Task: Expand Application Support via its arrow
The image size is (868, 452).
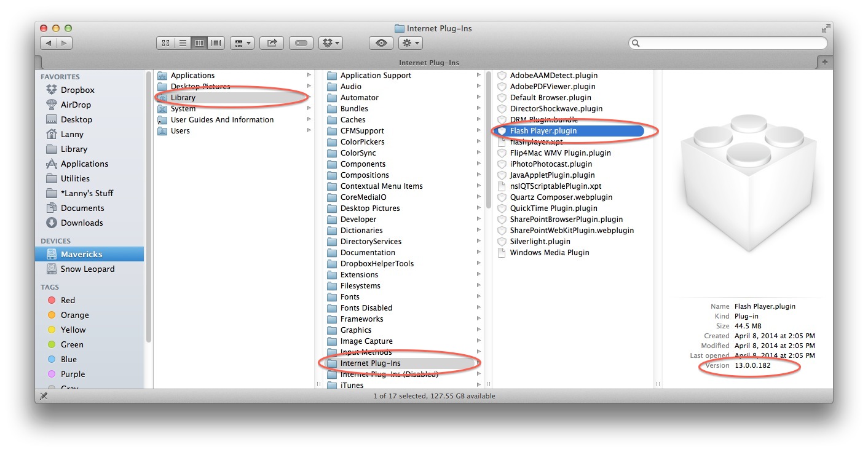Action: point(478,76)
